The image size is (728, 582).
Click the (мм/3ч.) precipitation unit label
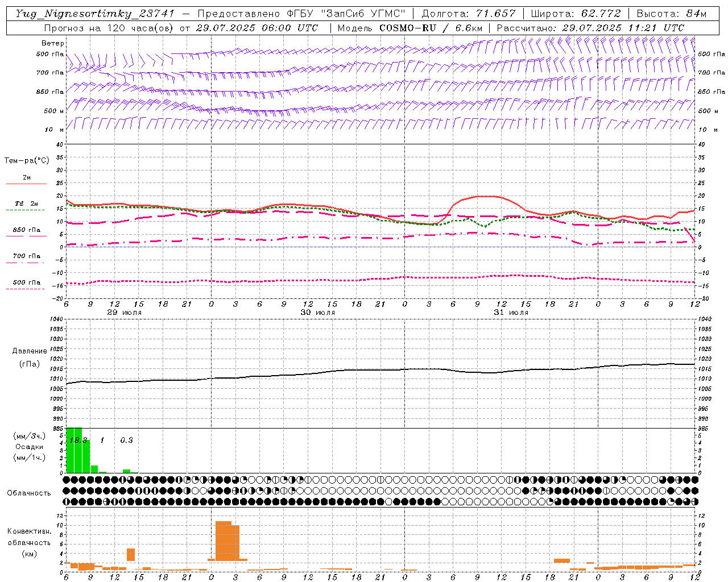pos(30,436)
